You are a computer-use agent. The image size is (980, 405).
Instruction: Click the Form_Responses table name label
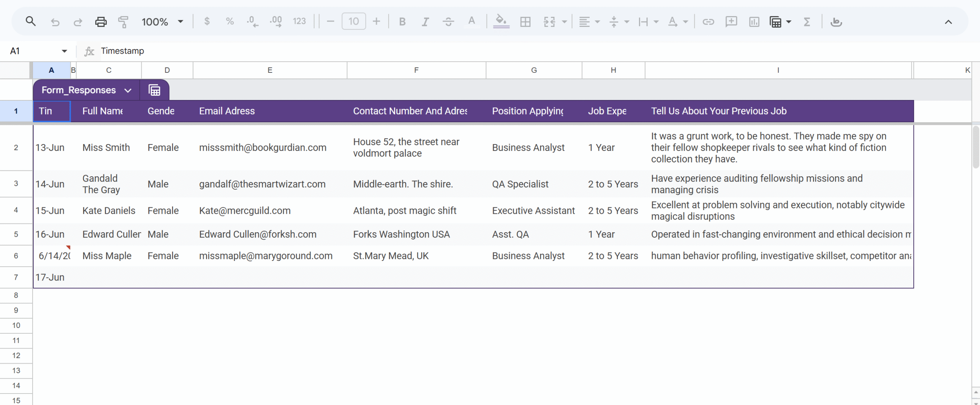coord(78,90)
